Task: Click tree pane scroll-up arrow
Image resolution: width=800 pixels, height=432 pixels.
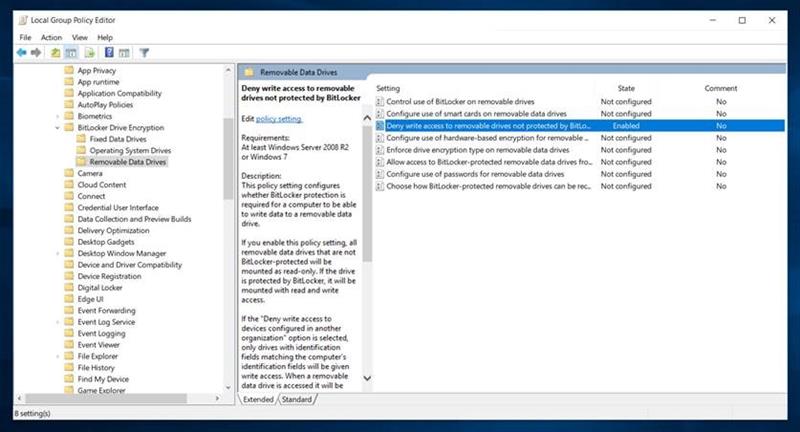Action: (228, 70)
